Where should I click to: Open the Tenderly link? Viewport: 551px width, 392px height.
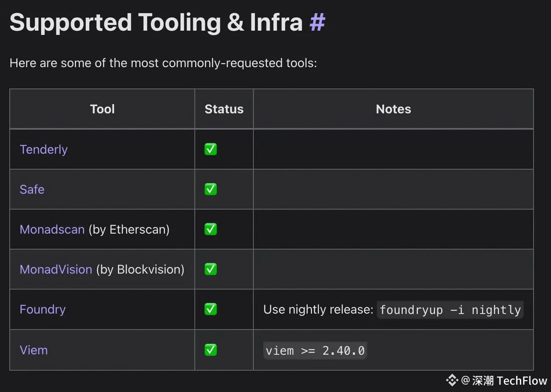pos(44,150)
